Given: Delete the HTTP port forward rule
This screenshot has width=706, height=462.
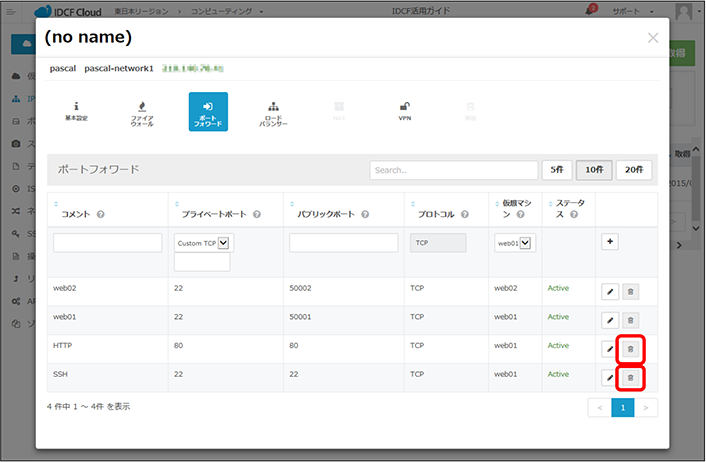Looking at the screenshot, I should [631, 349].
